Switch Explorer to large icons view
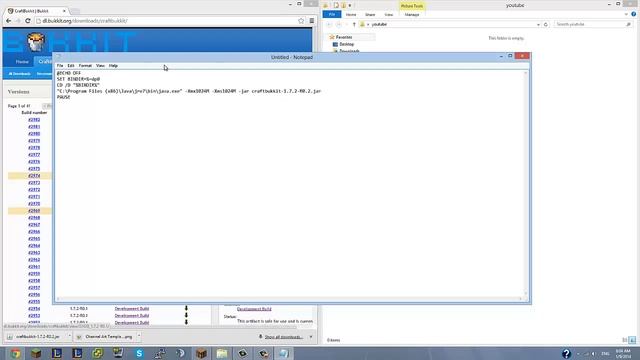Image resolution: width=640 pixels, height=360 pixels. point(632,340)
